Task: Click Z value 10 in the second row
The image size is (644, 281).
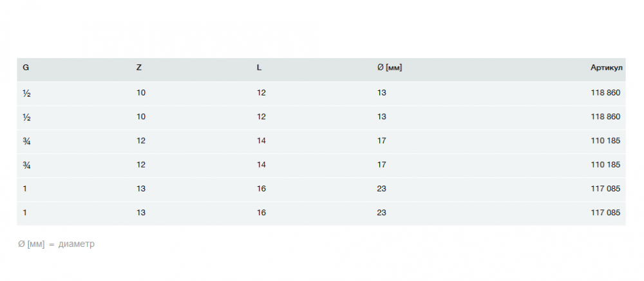Action: tap(141, 117)
